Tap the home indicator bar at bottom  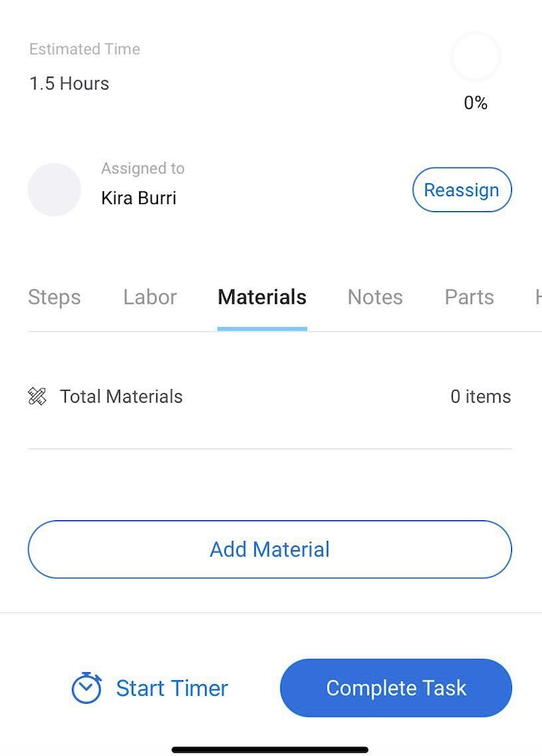270,749
